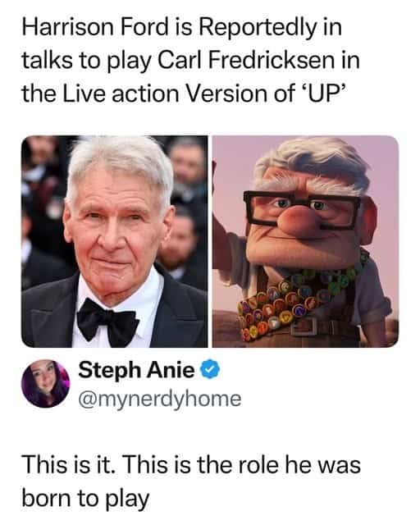The width and height of the screenshot is (420, 525).
Task: Open the animated Carl character image
Action: click(x=305, y=241)
